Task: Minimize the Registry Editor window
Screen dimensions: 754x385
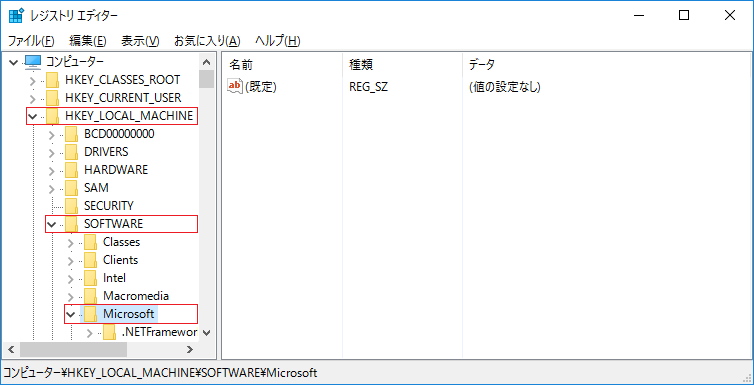Action: click(639, 15)
